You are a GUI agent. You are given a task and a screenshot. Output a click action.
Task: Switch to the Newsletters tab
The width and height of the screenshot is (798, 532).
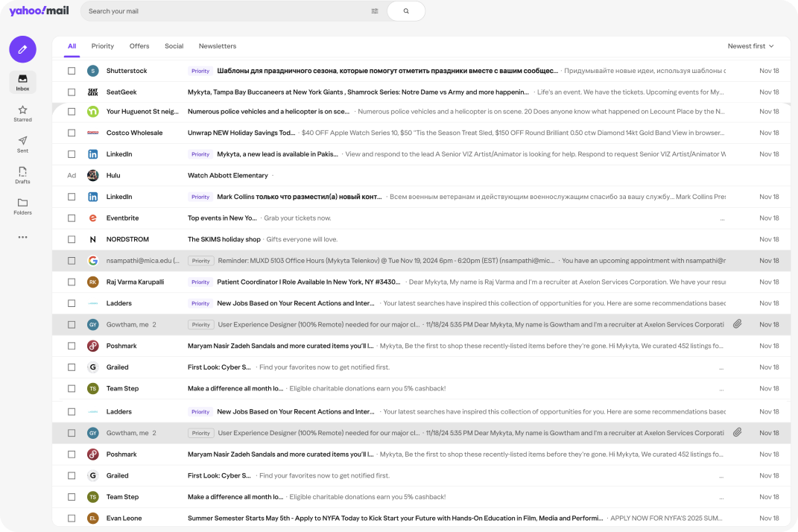tap(218, 45)
